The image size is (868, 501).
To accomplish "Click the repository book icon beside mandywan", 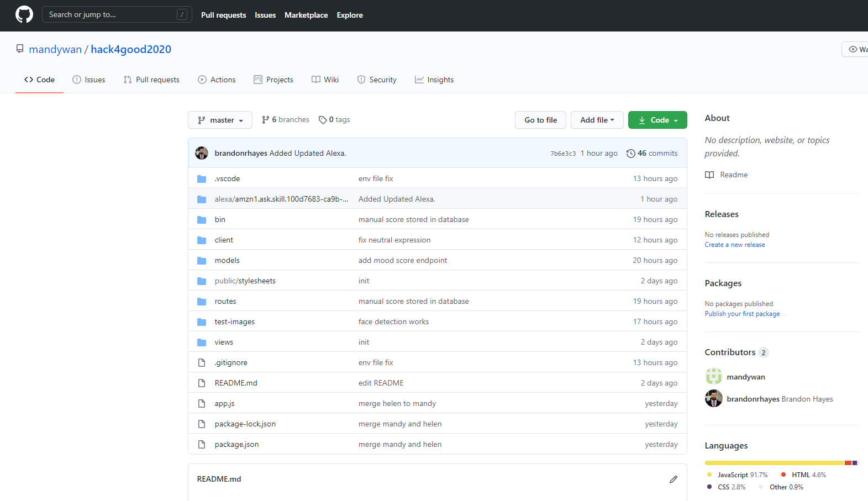I will click(20, 49).
